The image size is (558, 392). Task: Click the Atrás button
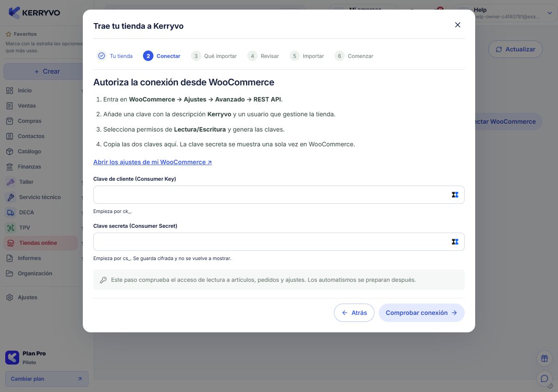tap(354, 313)
